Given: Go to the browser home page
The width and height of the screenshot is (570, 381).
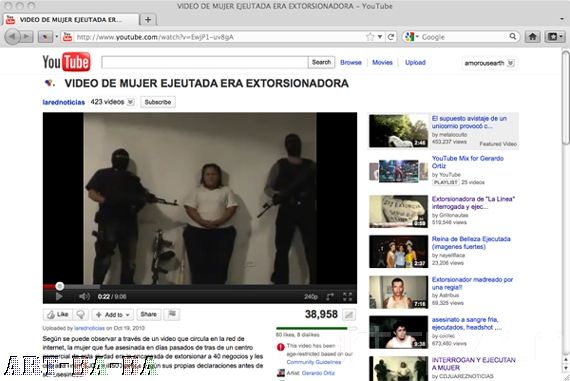Looking at the screenshot, I should coord(533,37).
